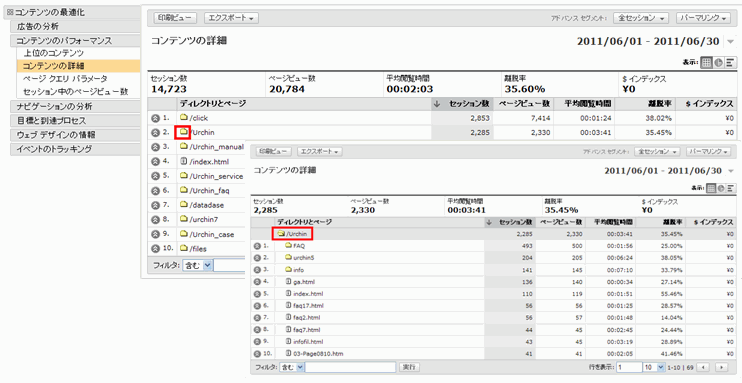Viewport: 742px width, 383px height.
Task: Open ウェブ デザインの情報 menu
Action: click(76, 135)
